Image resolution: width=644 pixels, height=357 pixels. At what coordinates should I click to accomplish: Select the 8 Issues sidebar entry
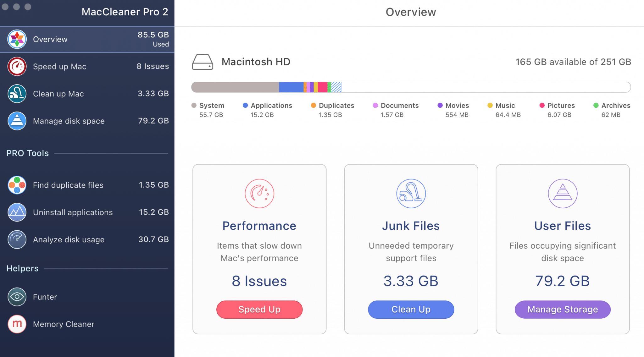153,66
